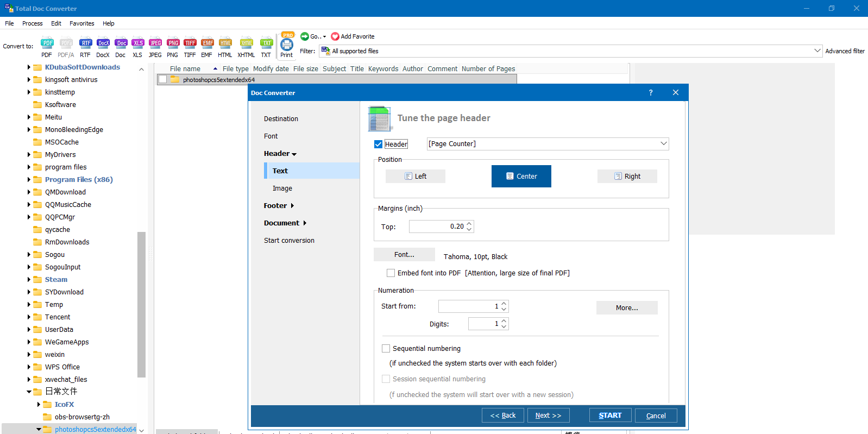
Task: Click the Font... button
Action: 404,255
